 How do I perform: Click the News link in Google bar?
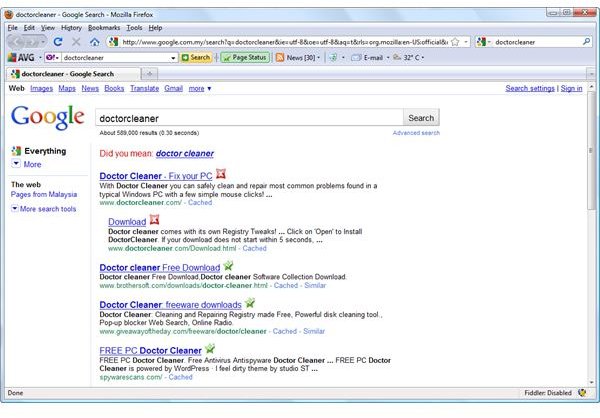point(90,88)
